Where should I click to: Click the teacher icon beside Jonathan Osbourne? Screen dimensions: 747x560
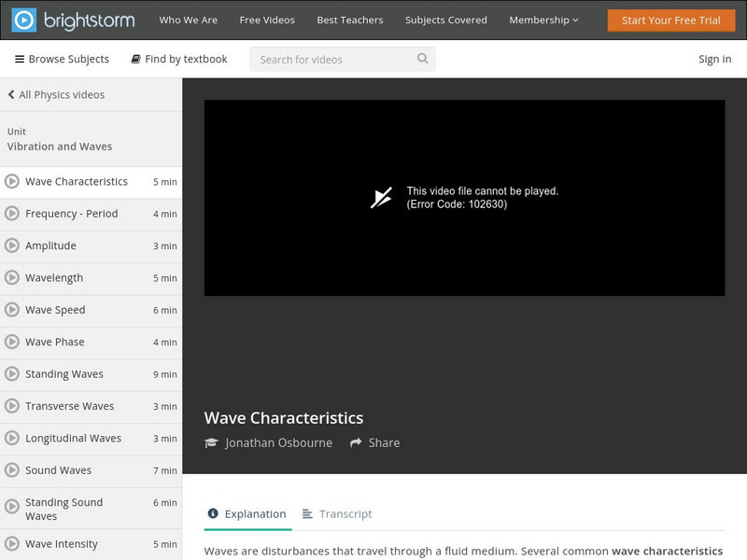pyautogui.click(x=212, y=442)
